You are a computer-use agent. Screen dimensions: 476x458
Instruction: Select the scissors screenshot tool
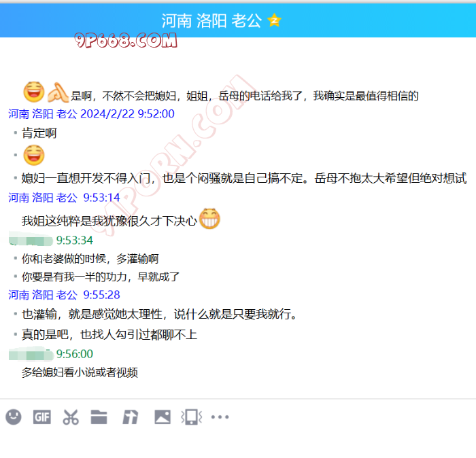click(71, 417)
